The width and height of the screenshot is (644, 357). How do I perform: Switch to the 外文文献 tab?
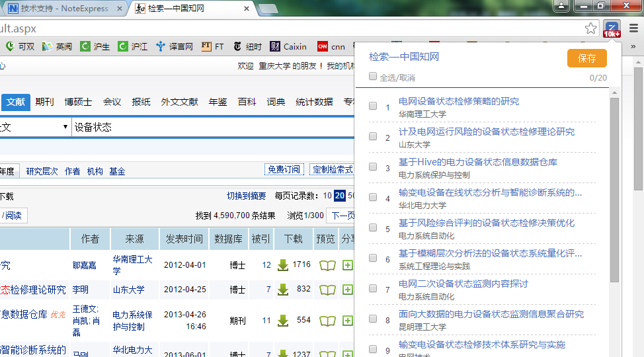coord(179,102)
